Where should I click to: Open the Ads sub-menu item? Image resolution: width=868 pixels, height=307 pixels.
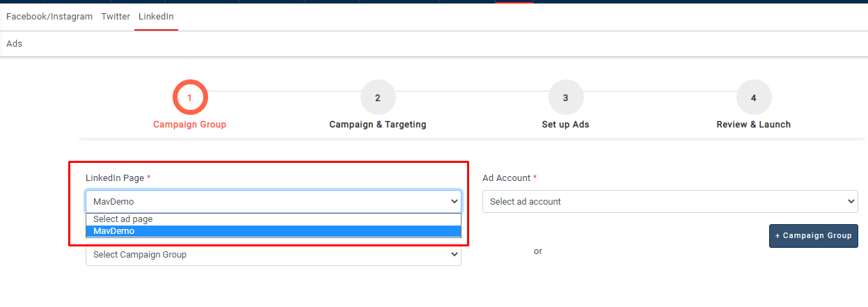click(15, 44)
